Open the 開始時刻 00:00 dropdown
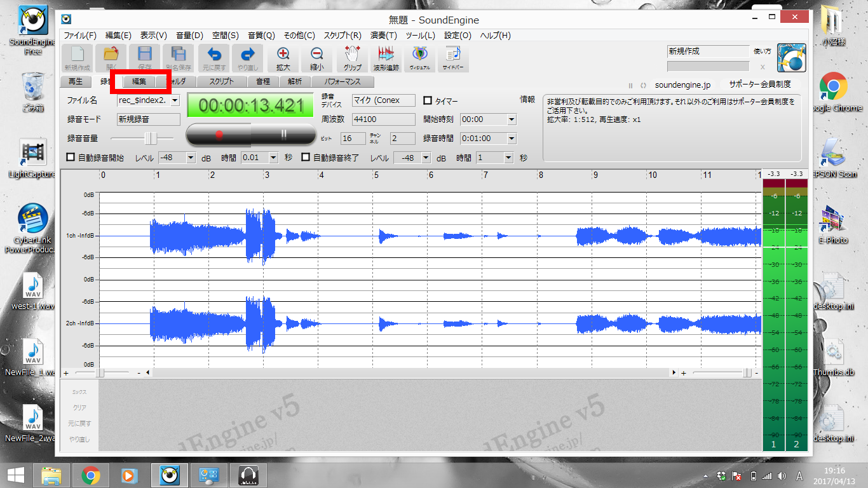This screenshot has width=868, height=488. (512, 119)
